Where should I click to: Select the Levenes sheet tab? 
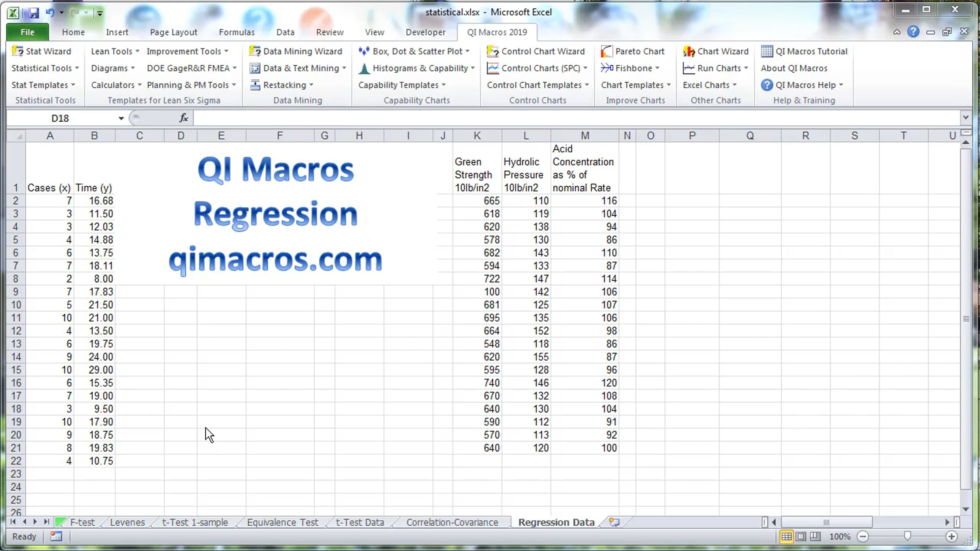point(127,522)
